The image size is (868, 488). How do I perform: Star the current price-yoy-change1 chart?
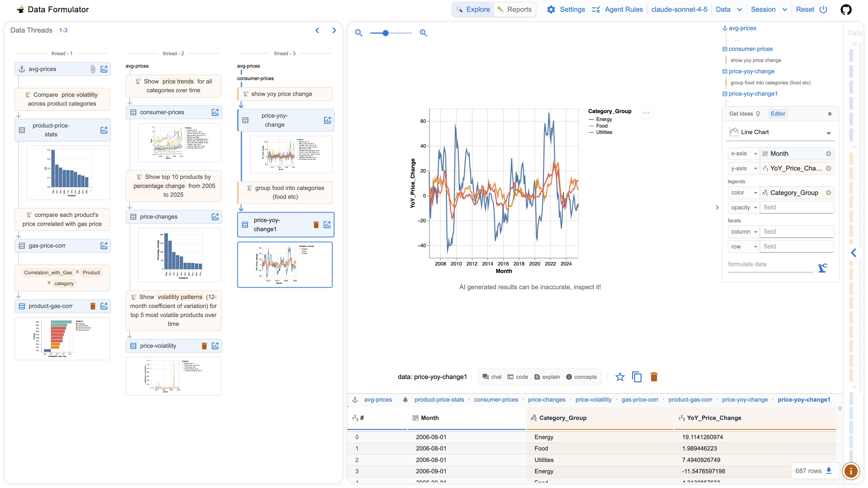tap(620, 377)
